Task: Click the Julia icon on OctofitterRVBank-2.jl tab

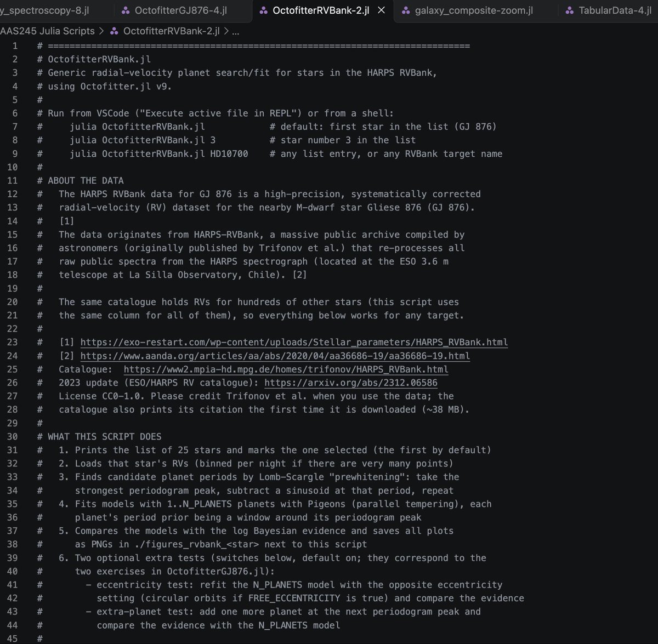Action: coord(264,10)
